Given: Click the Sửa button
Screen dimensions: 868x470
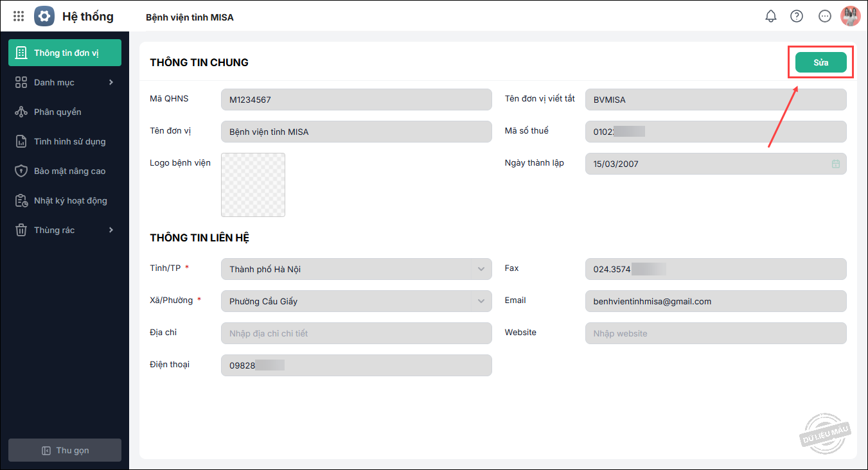Looking at the screenshot, I should click(x=821, y=62).
